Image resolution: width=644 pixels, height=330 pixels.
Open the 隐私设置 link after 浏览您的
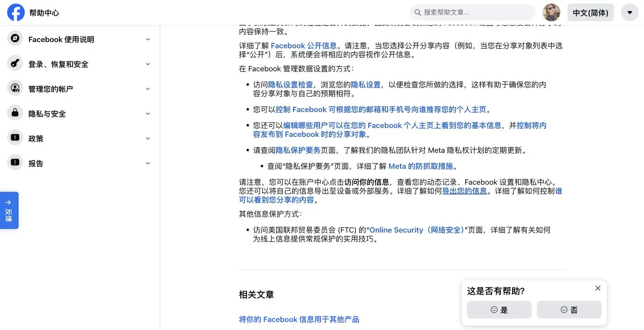tap(366, 85)
